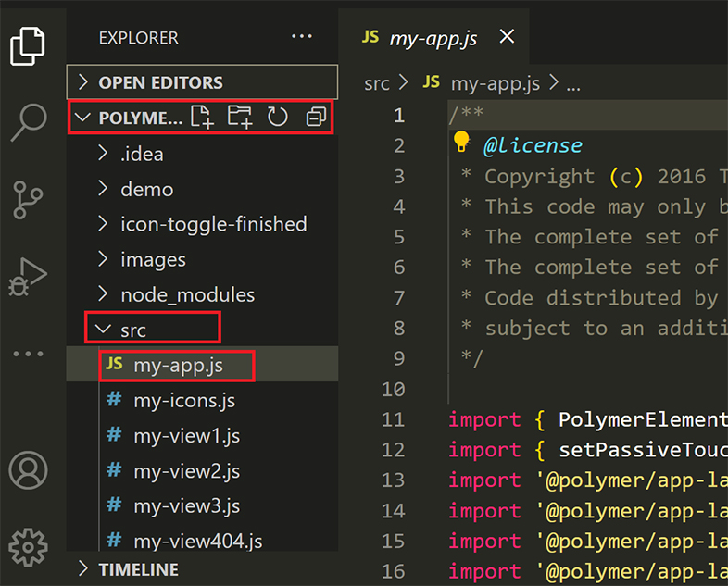The height and width of the screenshot is (586, 728).
Task: Collapse all folders in Explorer
Action: point(316,117)
